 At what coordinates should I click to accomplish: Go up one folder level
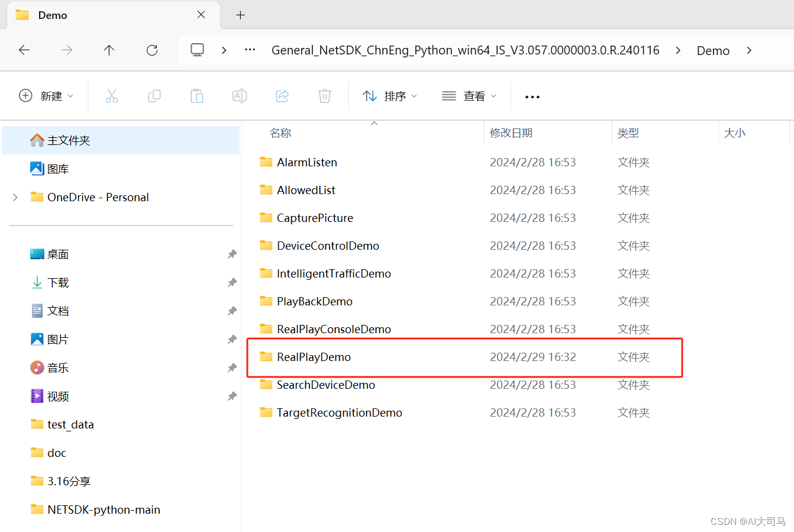(109, 50)
